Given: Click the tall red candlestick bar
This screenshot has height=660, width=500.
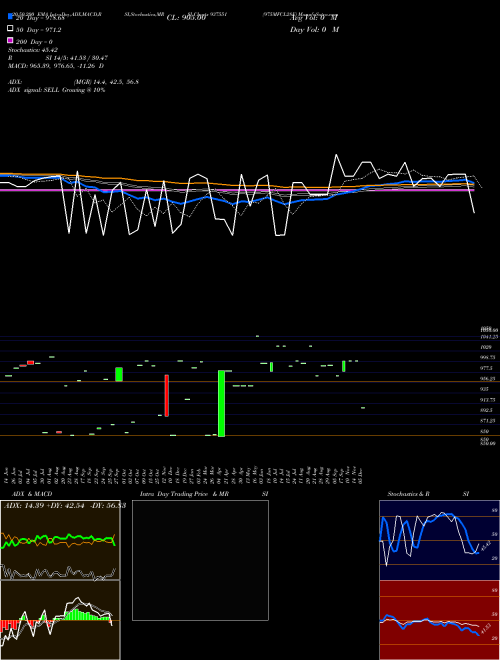Looking at the screenshot, I should click(x=167, y=396).
